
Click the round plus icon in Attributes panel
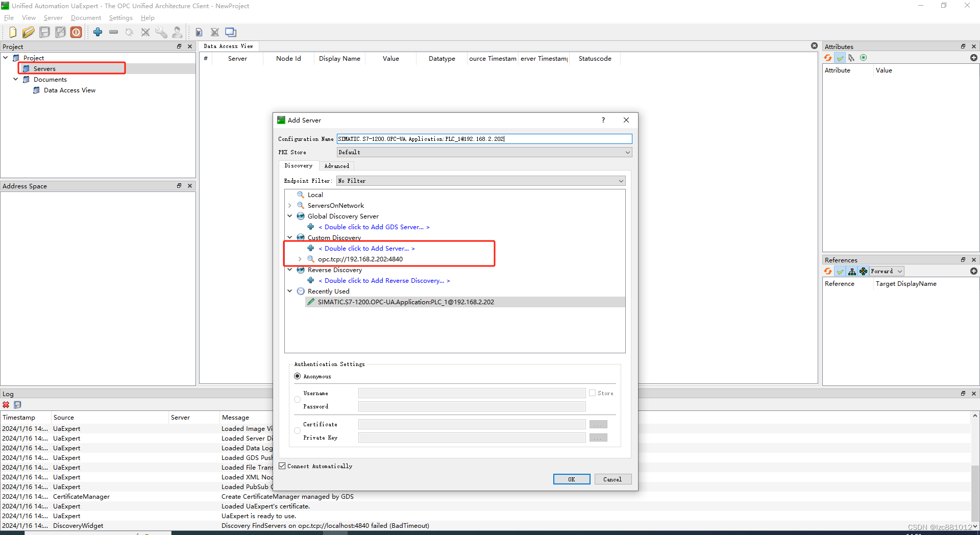pos(973,58)
